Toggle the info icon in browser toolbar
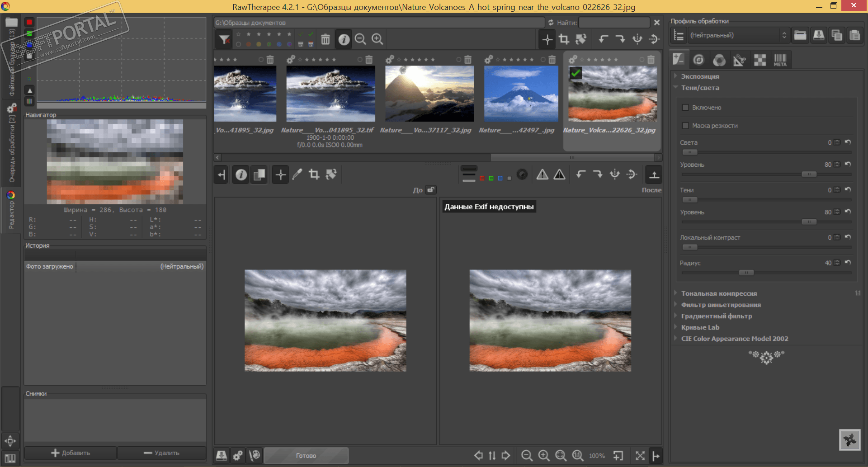The width and height of the screenshot is (868, 467). point(344,39)
